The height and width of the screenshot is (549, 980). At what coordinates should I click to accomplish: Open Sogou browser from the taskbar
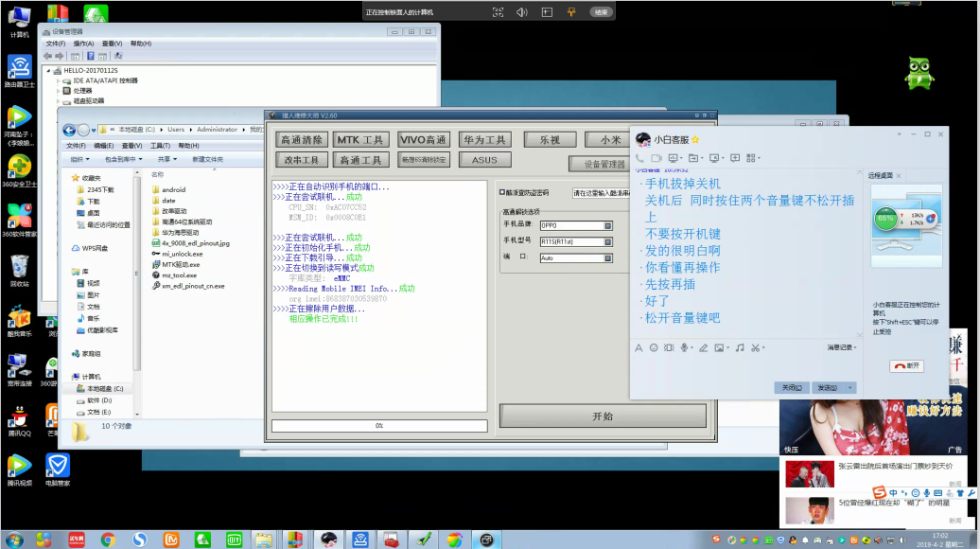[139, 540]
